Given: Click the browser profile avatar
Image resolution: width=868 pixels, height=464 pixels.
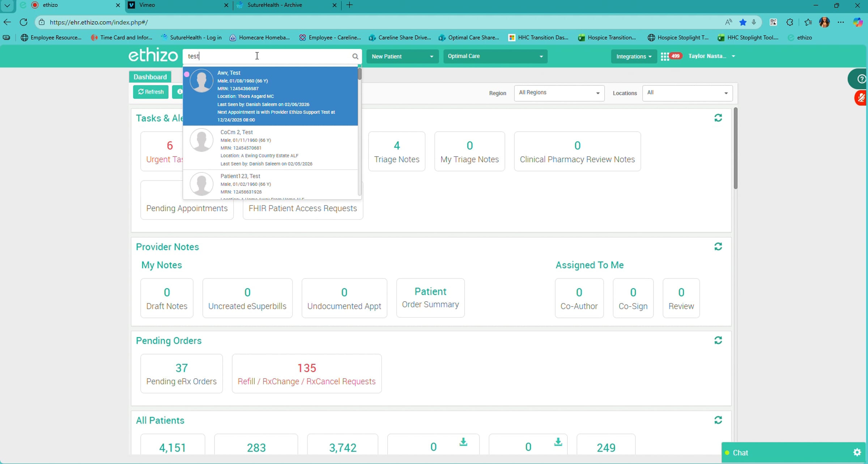Looking at the screenshot, I should coord(824,22).
